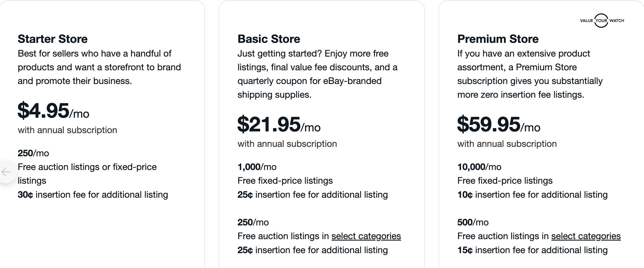The height and width of the screenshot is (268, 644).
Task: Click the 30¢ insertion fee line
Action: (93, 195)
